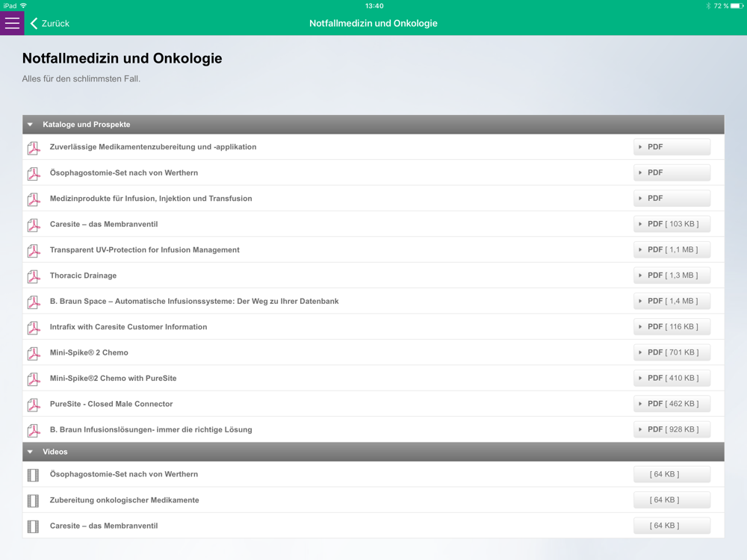Select 'Ösophagostomie-Set nach von Werthern' catalog title

coord(124,172)
